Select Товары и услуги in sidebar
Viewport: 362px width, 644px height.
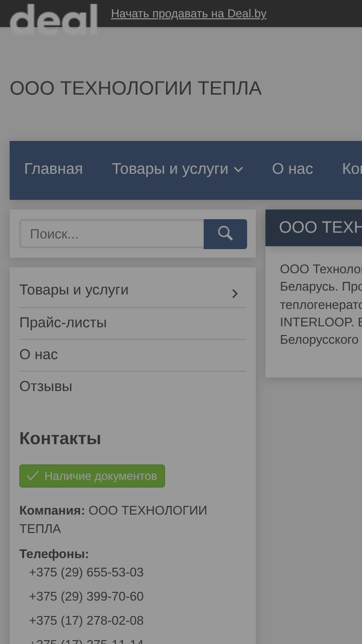point(74,290)
